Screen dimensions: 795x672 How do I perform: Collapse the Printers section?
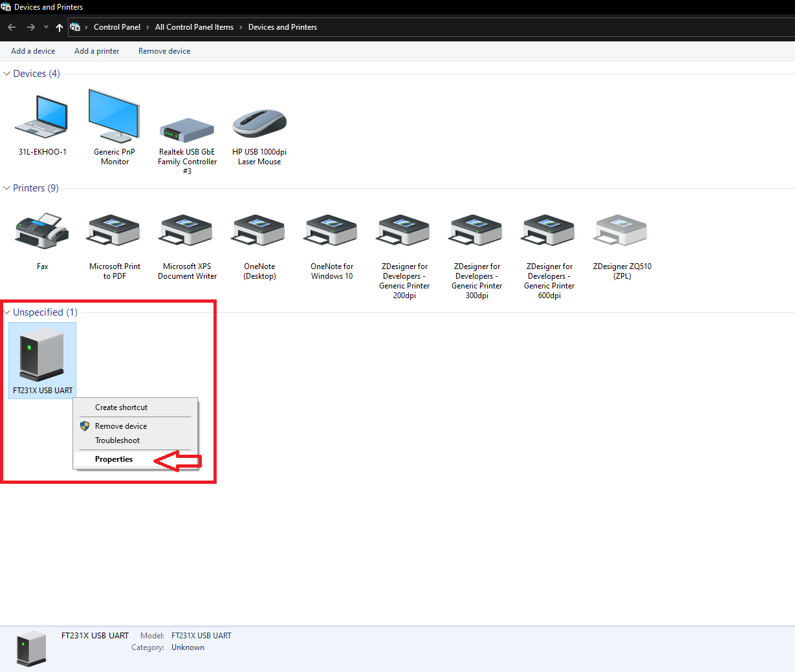pyautogui.click(x=6, y=188)
